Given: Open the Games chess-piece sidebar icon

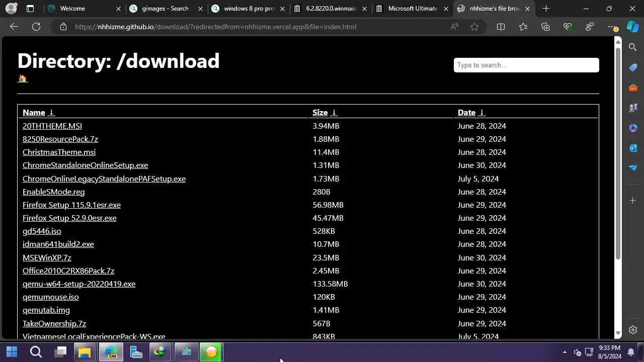Looking at the screenshot, I should pyautogui.click(x=633, y=108).
